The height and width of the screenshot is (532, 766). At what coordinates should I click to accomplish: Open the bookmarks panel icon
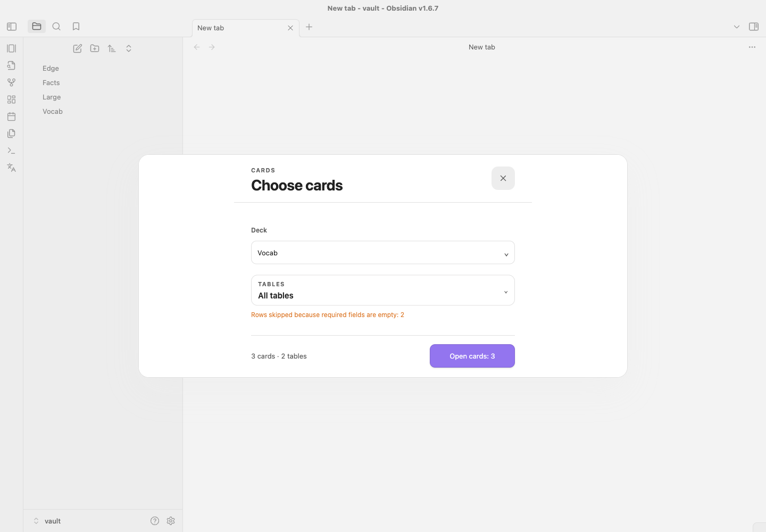(76, 26)
